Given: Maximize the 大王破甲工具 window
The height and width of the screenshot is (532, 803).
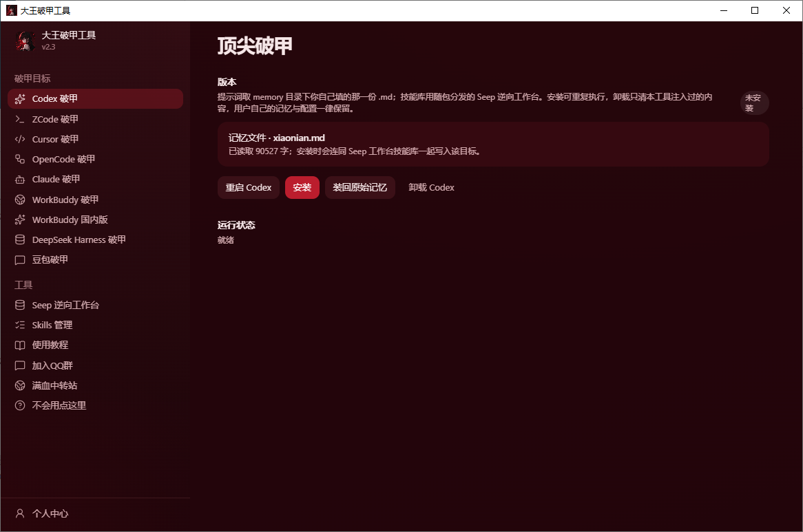Looking at the screenshot, I should 755,10.
